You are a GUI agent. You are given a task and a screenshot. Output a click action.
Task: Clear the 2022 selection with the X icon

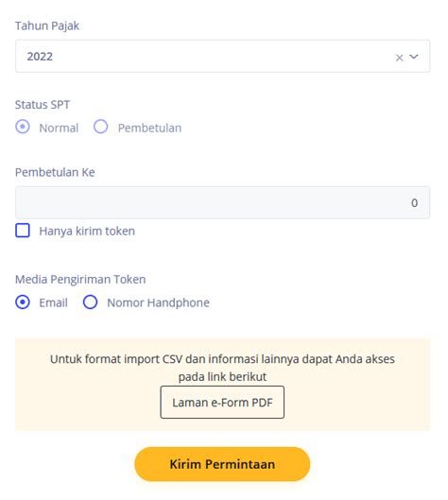399,58
